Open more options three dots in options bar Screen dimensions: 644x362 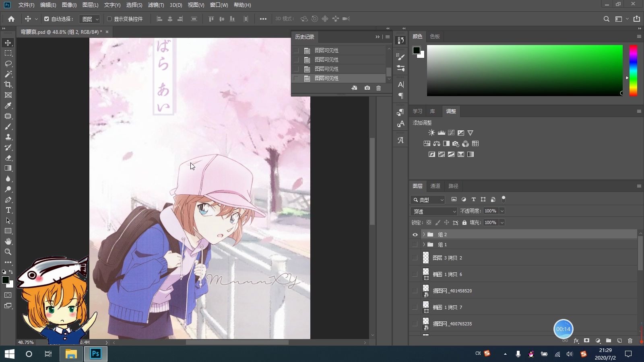pos(263,19)
